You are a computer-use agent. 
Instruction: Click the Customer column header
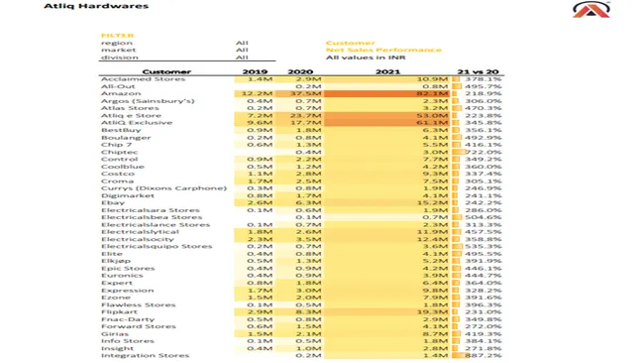click(166, 71)
